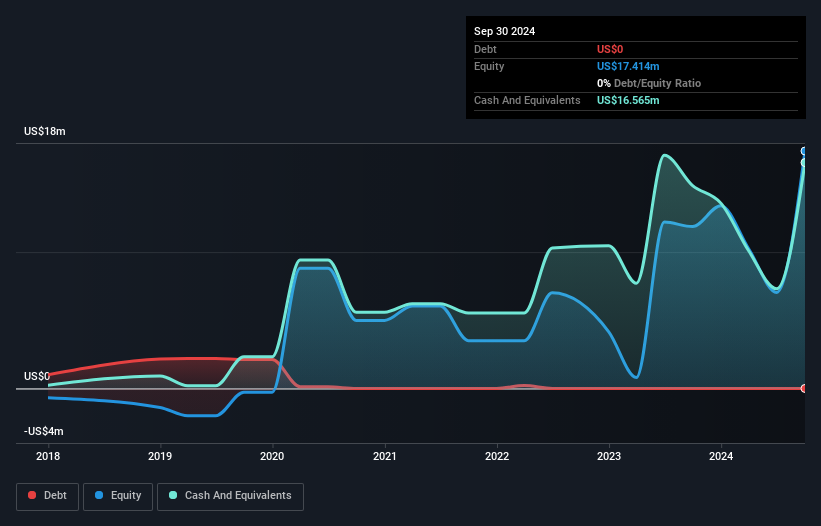Click the 0% Debt/Equity Ratio text

tap(649, 83)
